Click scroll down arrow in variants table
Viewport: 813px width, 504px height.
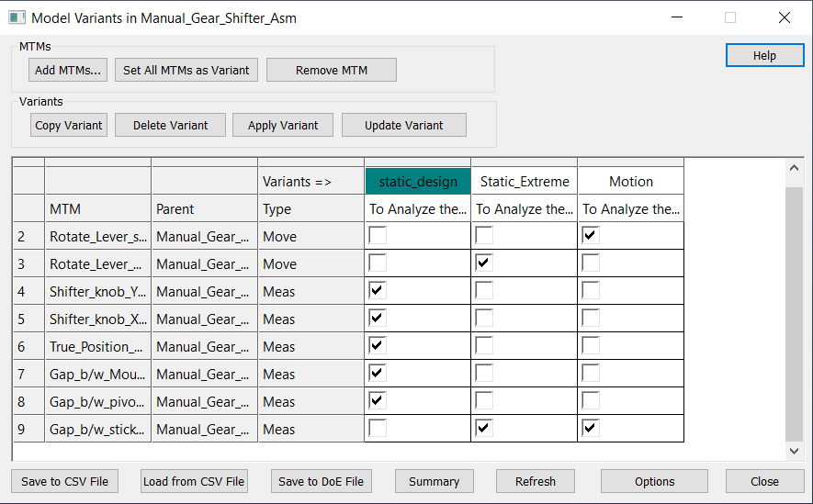click(x=794, y=451)
